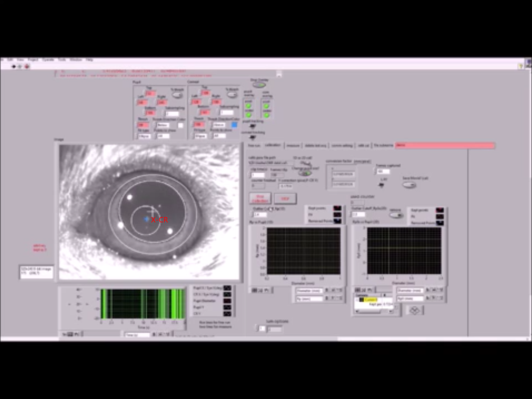Click the Pupil Y plot legend icon
The height and width of the screenshot is (399, 532).
227,307
